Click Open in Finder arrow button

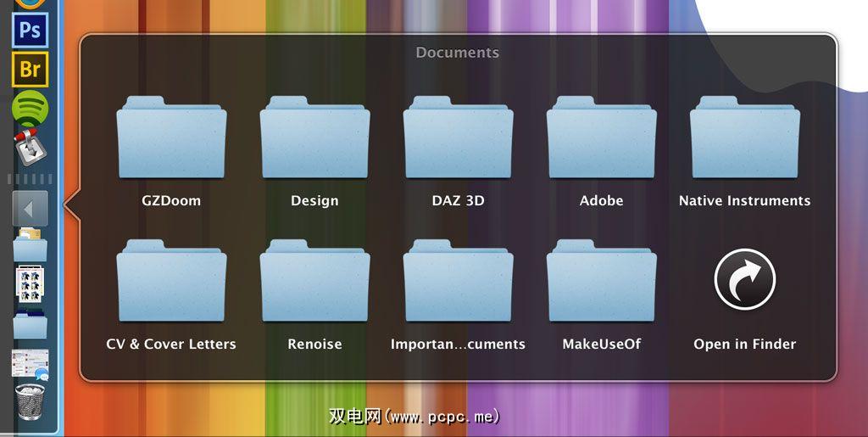(744, 279)
